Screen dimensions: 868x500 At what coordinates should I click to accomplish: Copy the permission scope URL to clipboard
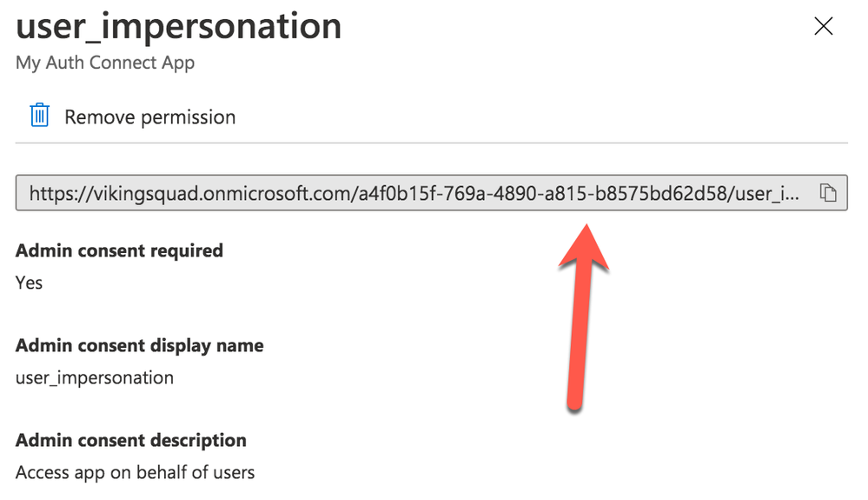click(x=828, y=193)
